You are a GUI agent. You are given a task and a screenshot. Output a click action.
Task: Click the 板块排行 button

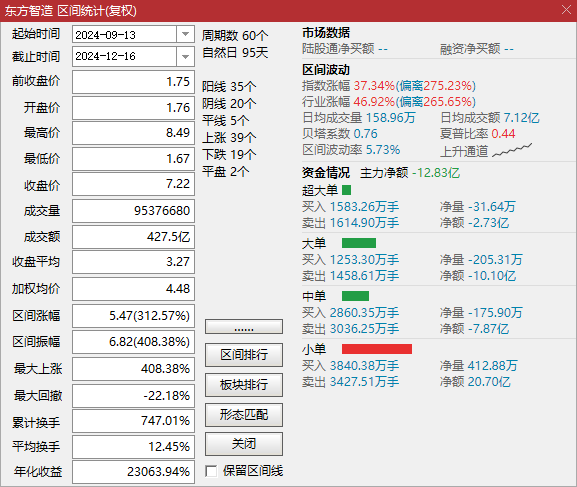(x=244, y=385)
